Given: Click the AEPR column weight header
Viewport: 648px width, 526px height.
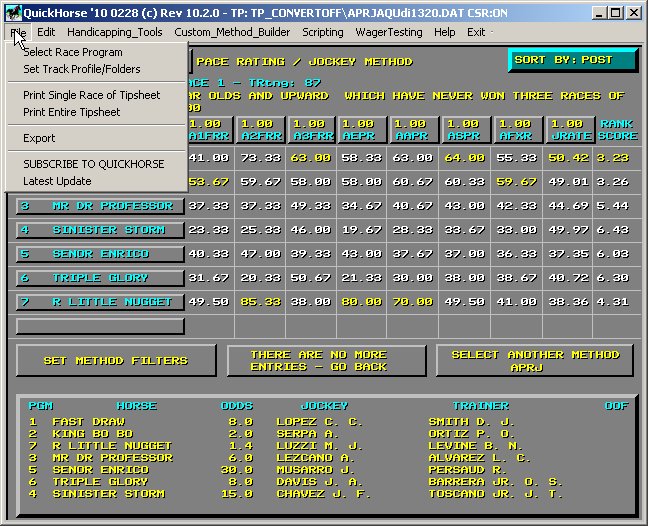Looking at the screenshot, I should (x=363, y=129).
